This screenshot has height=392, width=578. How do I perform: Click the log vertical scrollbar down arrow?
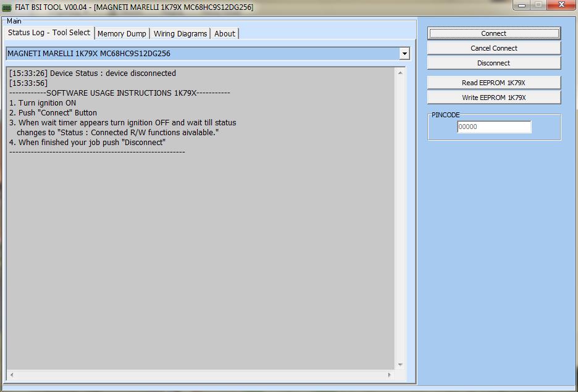[x=400, y=365]
